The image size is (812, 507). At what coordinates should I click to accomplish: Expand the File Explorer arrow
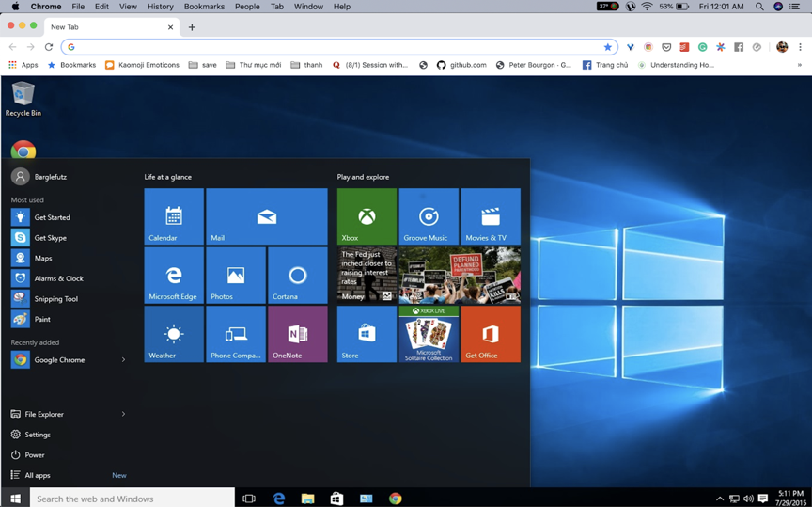tap(123, 414)
